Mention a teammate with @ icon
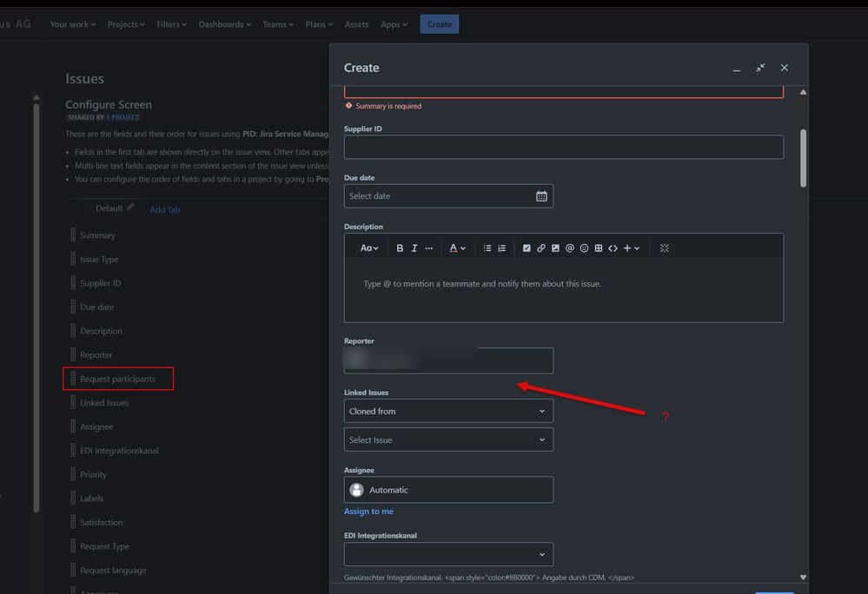 pyautogui.click(x=570, y=248)
